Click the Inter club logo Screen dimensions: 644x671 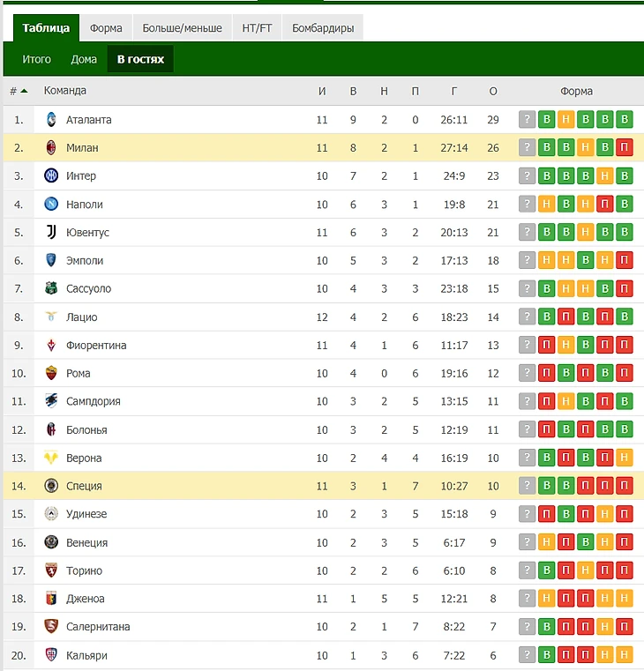coord(50,176)
